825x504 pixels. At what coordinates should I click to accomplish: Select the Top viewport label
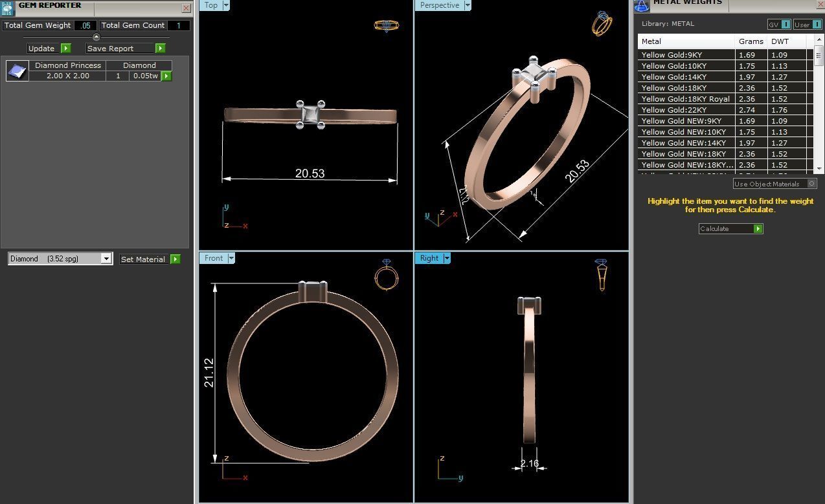(x=211, y=5)
